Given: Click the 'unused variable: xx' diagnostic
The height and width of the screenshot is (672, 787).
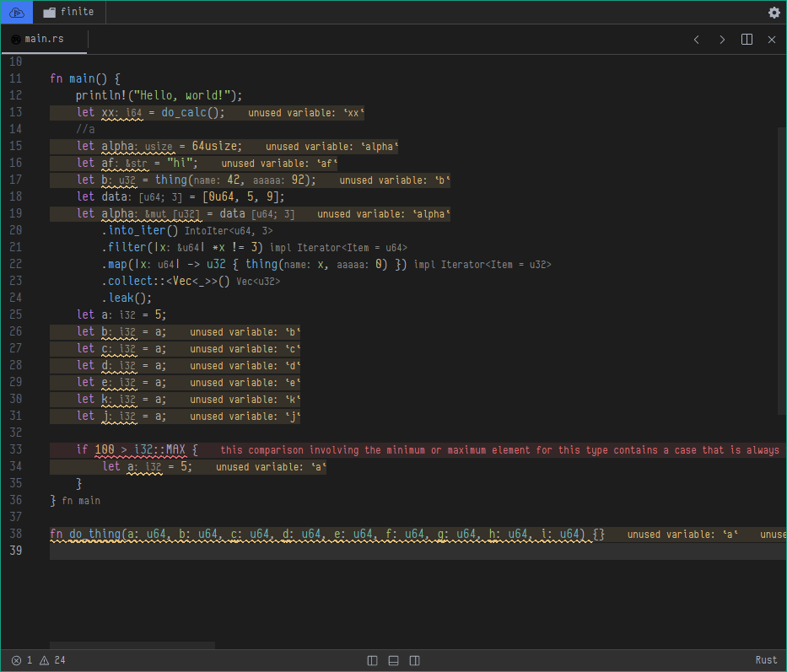Looking at the screenshot, I should coord(306,113).
